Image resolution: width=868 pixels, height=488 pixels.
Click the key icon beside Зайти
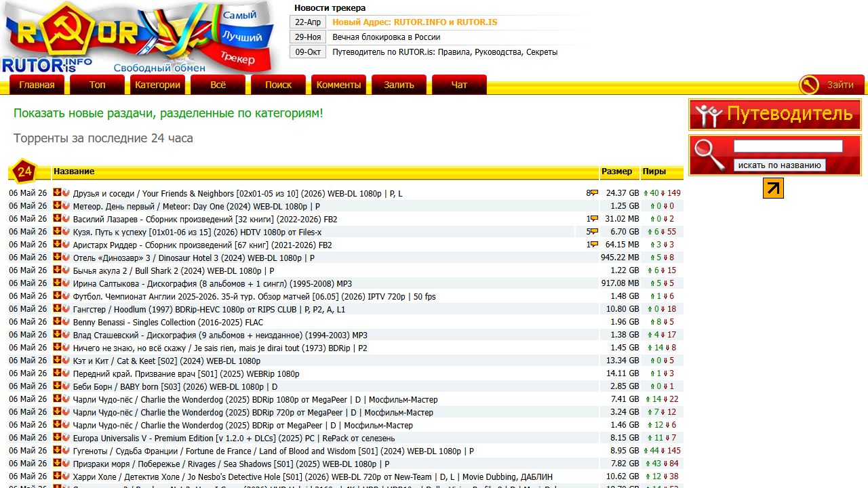click(809, 85)
